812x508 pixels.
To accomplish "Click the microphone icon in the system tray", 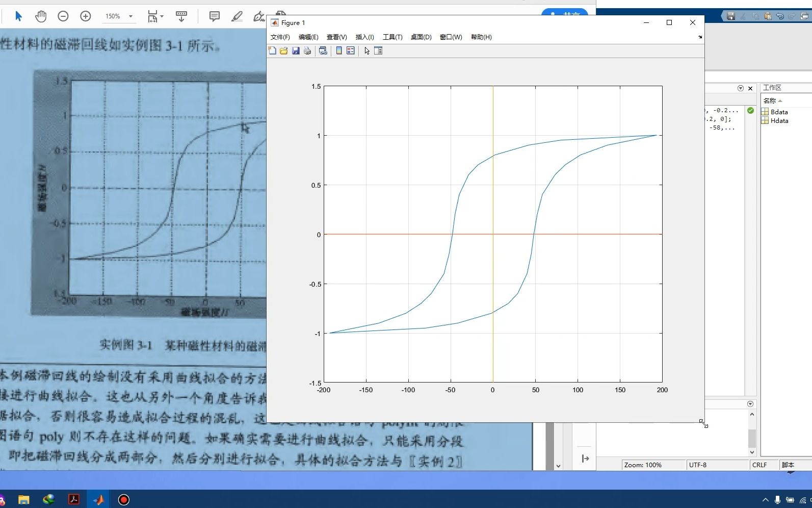I will (x=777, y=500).
